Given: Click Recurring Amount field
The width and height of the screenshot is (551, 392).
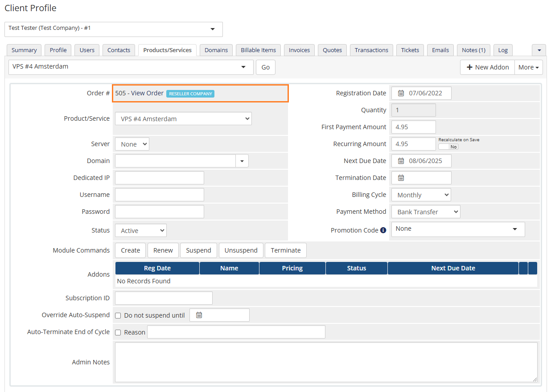Looking at the screenshot, I should 414,144.
